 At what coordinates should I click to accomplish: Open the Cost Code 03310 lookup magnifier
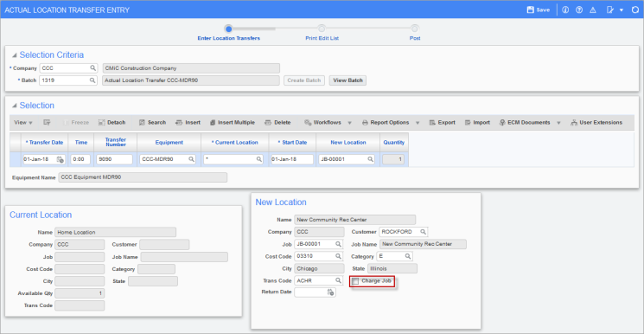click(338, 256)
